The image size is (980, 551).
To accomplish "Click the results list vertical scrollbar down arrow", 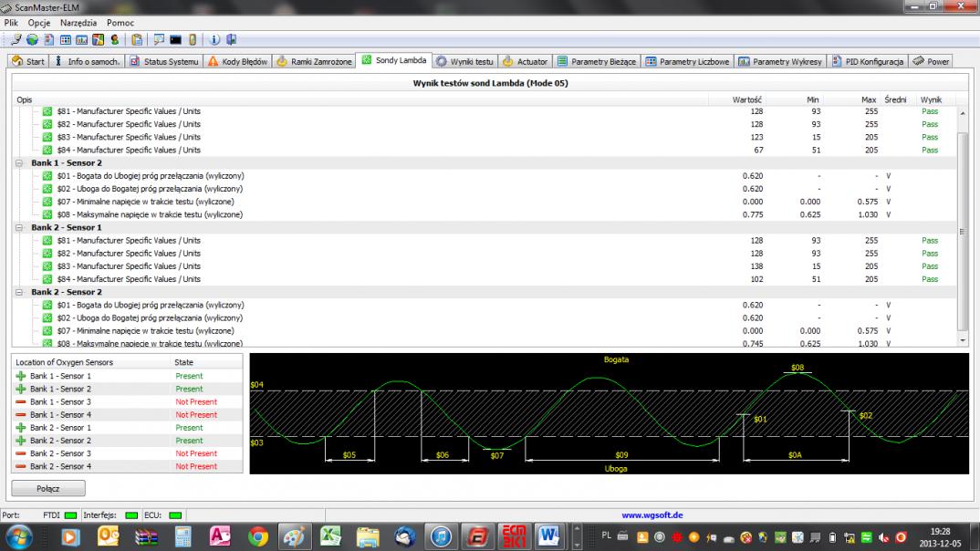I will tap(962, 340).
